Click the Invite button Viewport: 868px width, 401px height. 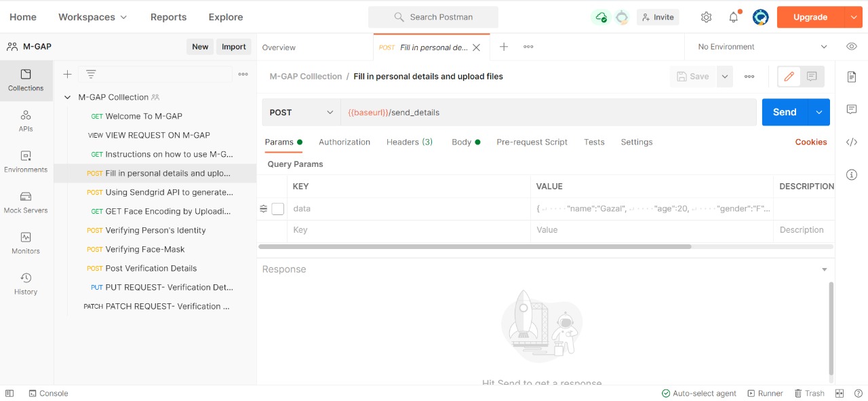pos(658,17)
